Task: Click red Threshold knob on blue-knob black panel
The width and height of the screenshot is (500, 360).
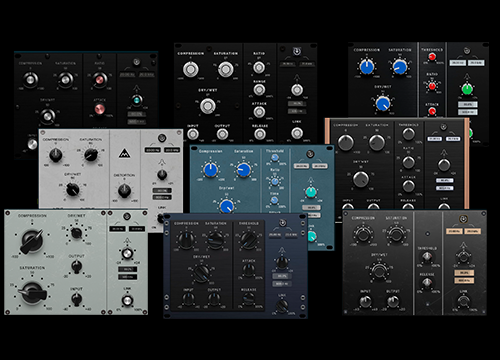Action: pyautogui.click(x=432, y=57)
